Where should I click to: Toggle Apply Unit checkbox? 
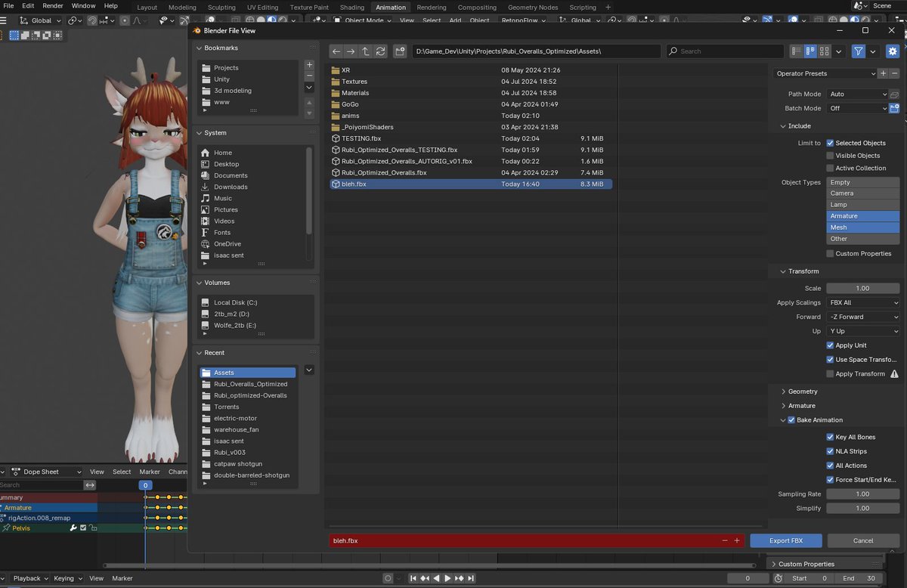(830, 345)
